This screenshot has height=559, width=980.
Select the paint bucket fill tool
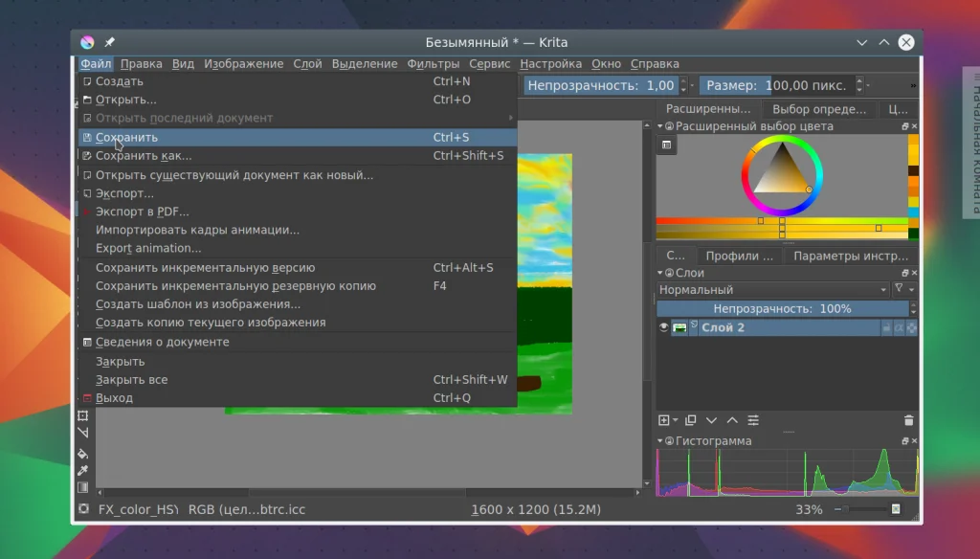tap(83, 454)
